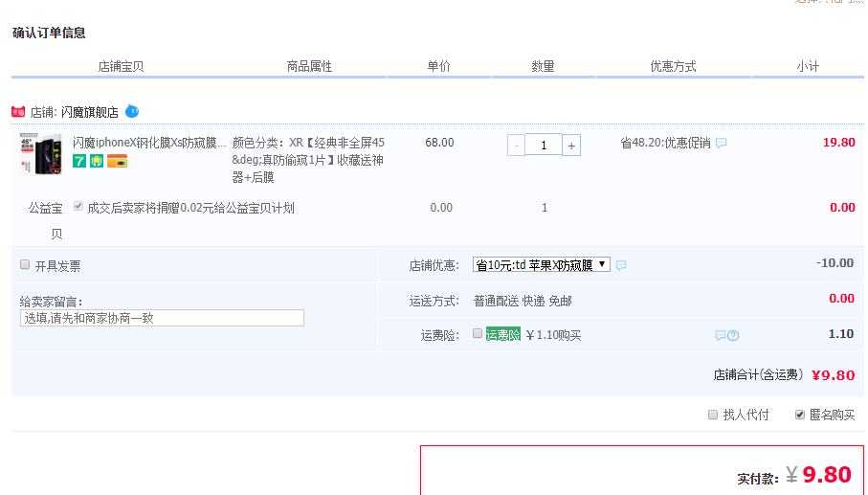Screen dimensions: 868x495
Task: Click the 商品属性 column header
Action: (309, 66)
